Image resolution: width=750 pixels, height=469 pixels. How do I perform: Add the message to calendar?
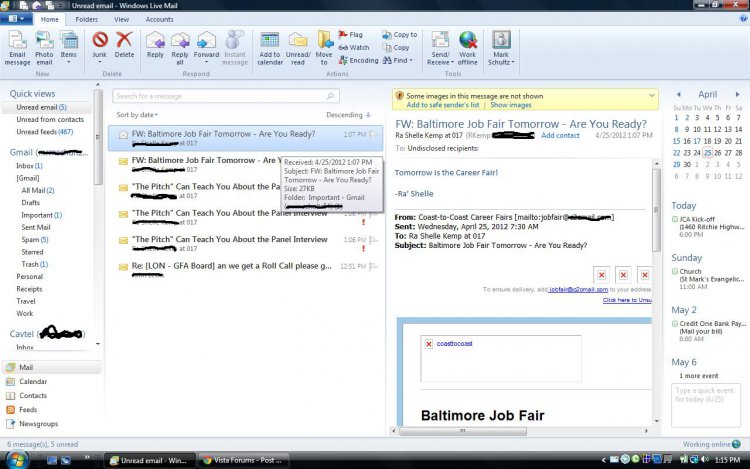point(270,48)
